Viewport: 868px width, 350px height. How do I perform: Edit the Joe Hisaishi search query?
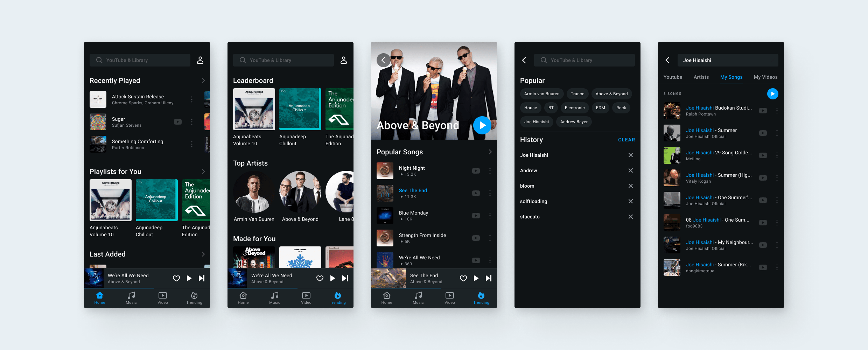pos(728,60)
